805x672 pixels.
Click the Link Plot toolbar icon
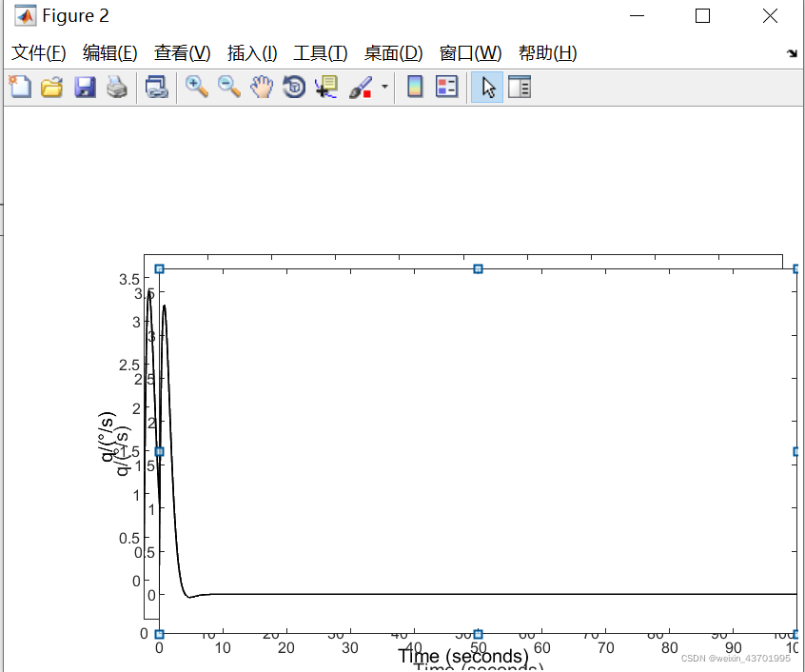pyautogui.click(x=157, y=87)
